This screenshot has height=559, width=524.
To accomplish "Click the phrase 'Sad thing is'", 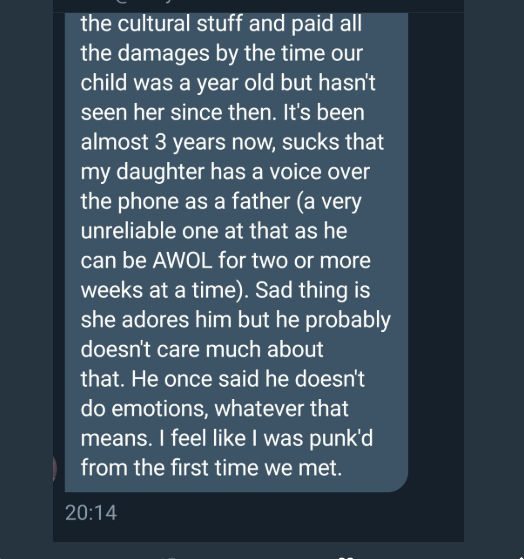I will [313, 291].
